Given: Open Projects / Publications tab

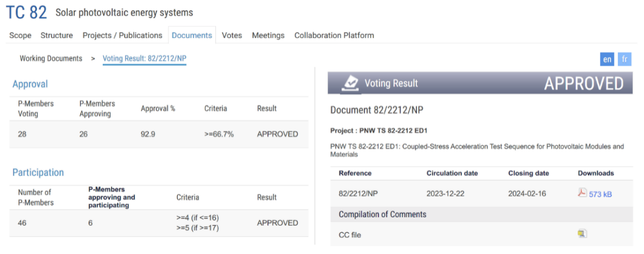Looking at the screenshot, I should tap(122, 35).
